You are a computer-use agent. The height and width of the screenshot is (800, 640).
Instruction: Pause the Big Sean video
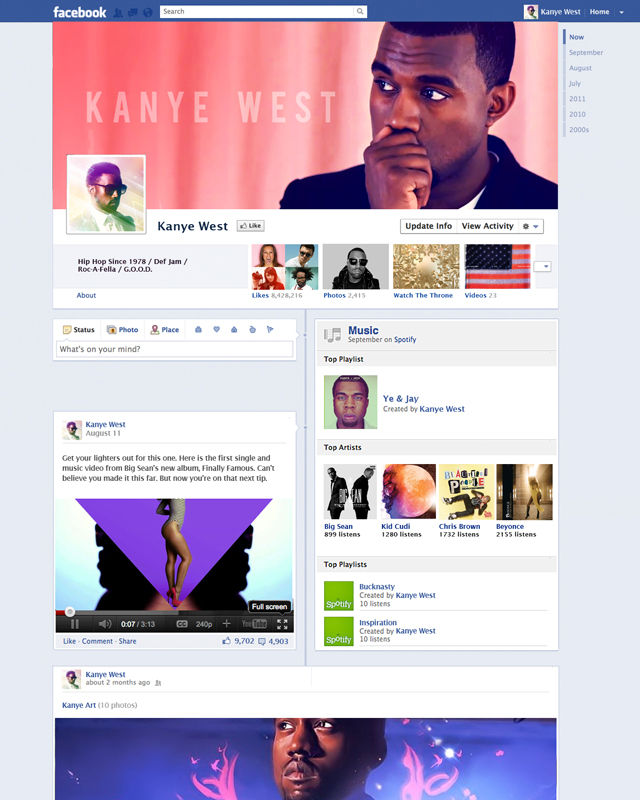click(x=75, y=624)
